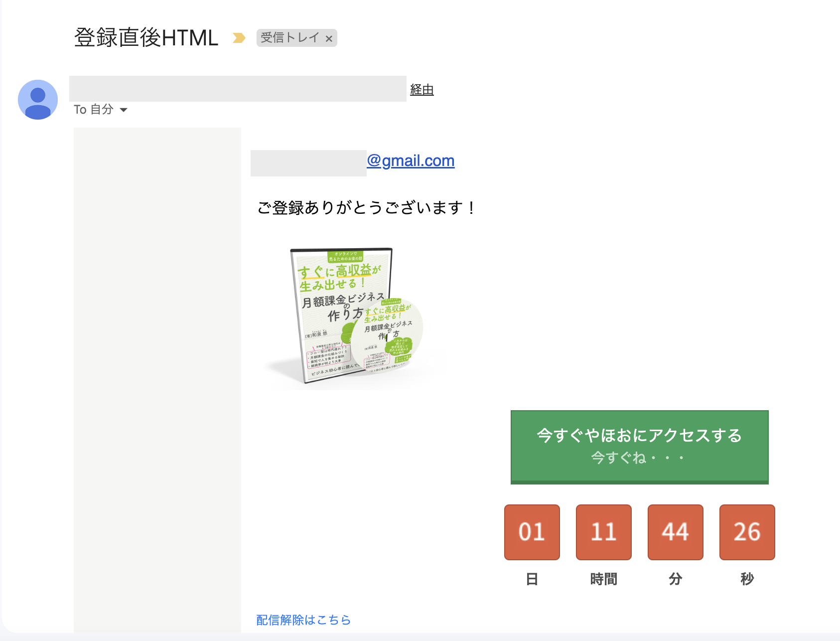840x641 pixels.
Task: Click the redacted sender name field
Action: coord(238,89)
